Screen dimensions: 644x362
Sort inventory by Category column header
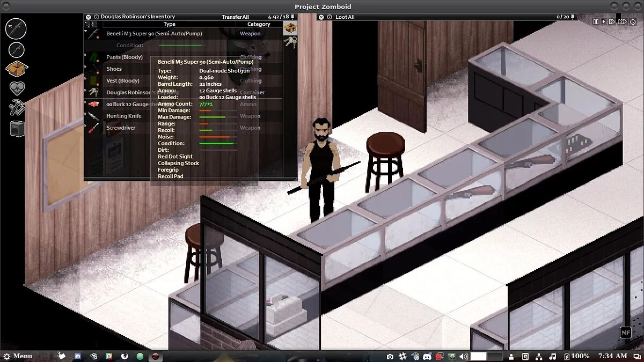click(258, 24)
